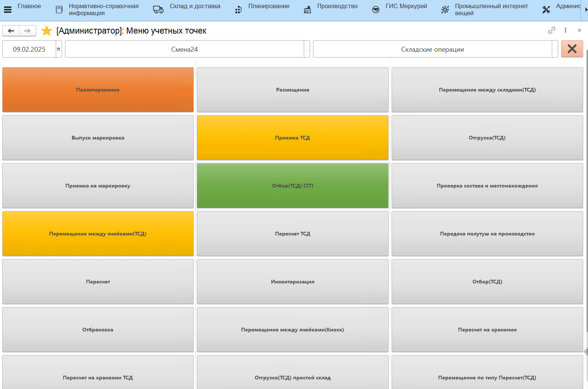Open selection list for Складские операции
Screen dimensions: 588x389
coord(554,49)
